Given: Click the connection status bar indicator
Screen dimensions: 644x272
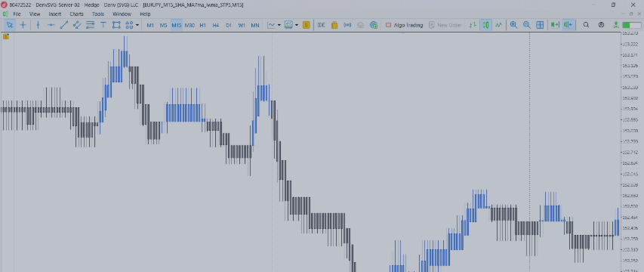Looking at the screenshot, I should (x=632, y=25).
